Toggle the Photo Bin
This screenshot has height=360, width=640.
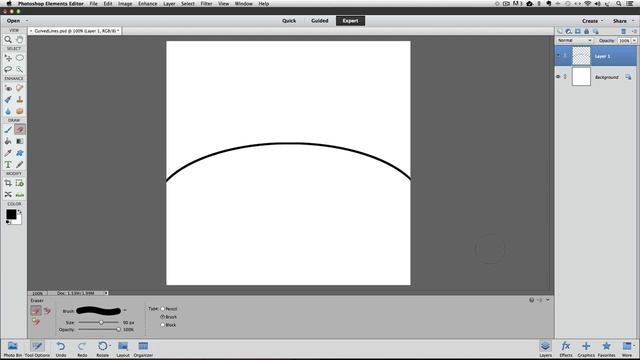tap(13, 349)
